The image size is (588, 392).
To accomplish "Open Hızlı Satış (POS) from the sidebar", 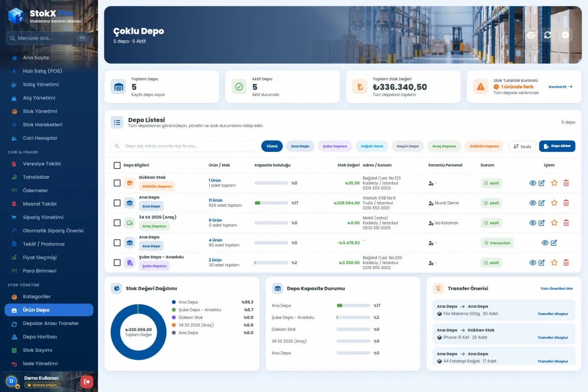I will [49, 71].
